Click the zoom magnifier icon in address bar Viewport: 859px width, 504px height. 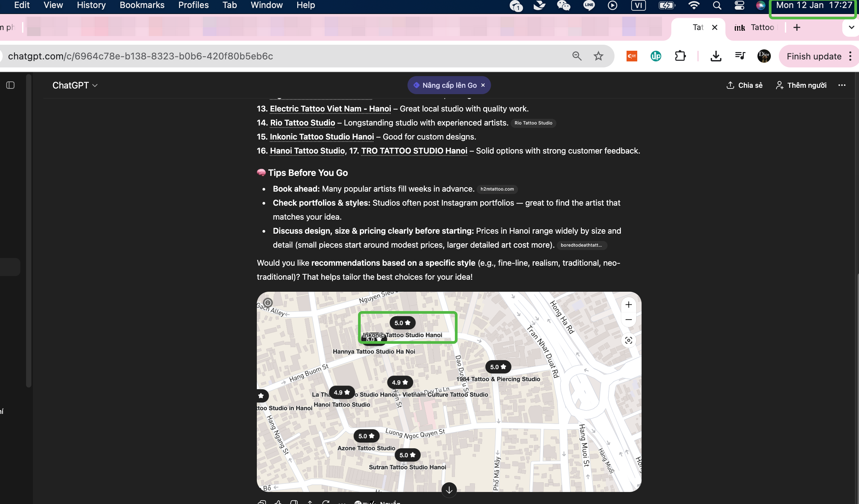pos(577,56)
